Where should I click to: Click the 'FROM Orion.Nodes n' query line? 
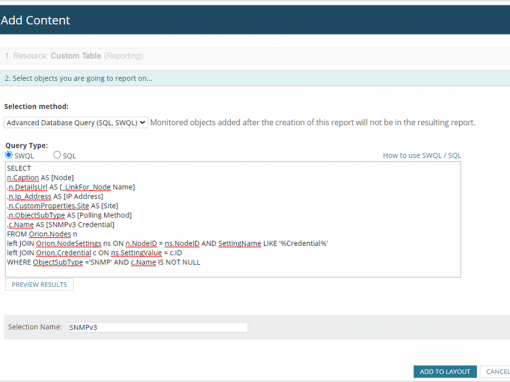click(x=42, y=234)
